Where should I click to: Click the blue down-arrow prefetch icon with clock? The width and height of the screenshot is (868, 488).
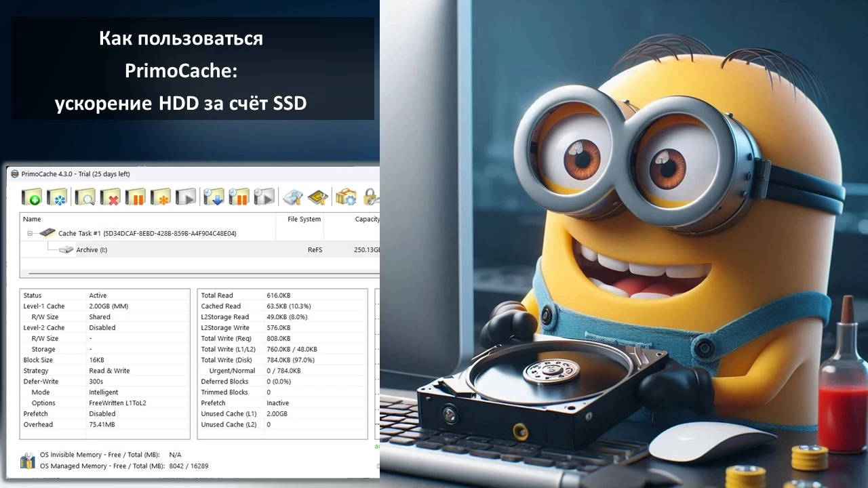coord(214,197)
